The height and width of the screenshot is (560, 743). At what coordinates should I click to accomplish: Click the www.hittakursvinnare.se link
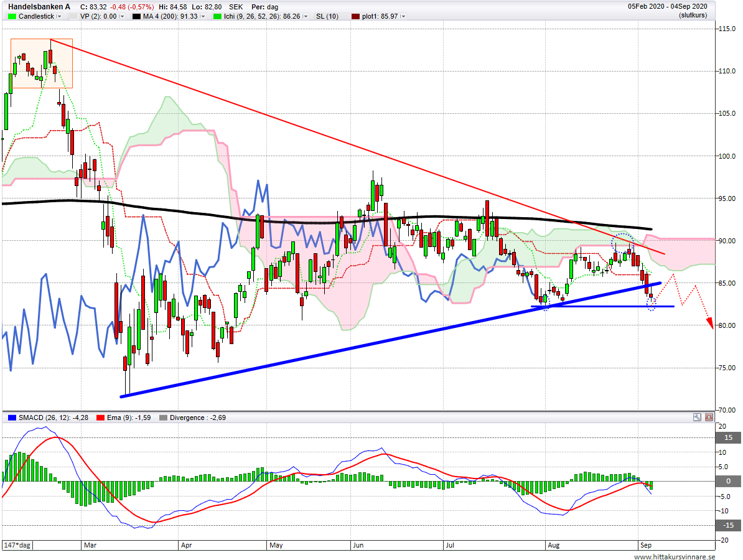pyautogui.click(x=675, y=557)
